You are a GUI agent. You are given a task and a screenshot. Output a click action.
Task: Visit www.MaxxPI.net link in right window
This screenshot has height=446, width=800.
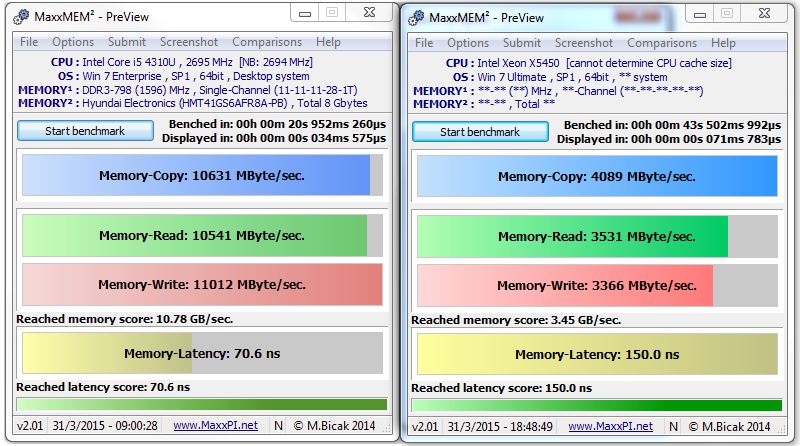click(610, 427)
